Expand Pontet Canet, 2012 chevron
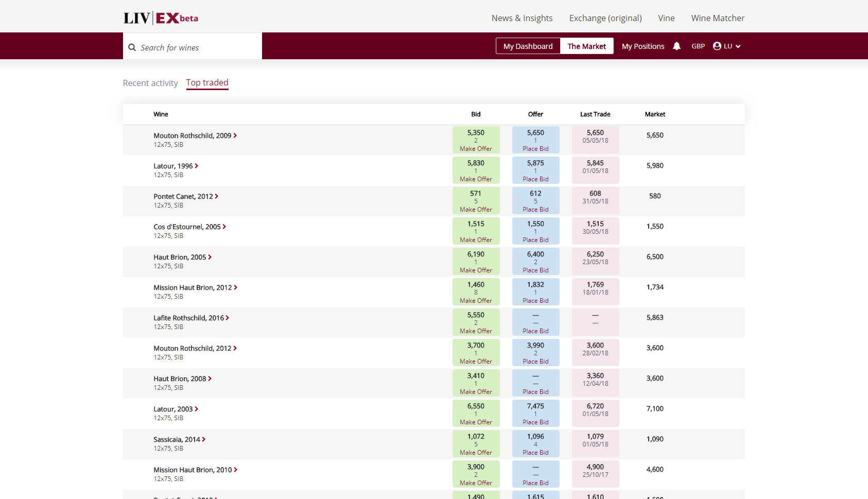Image resolution: width=868 pixels, height=499 pixels. click(217, 196)
